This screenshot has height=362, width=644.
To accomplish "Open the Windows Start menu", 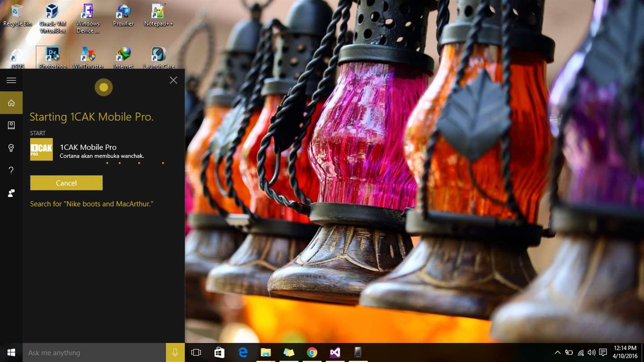I will tap(11, 353).
